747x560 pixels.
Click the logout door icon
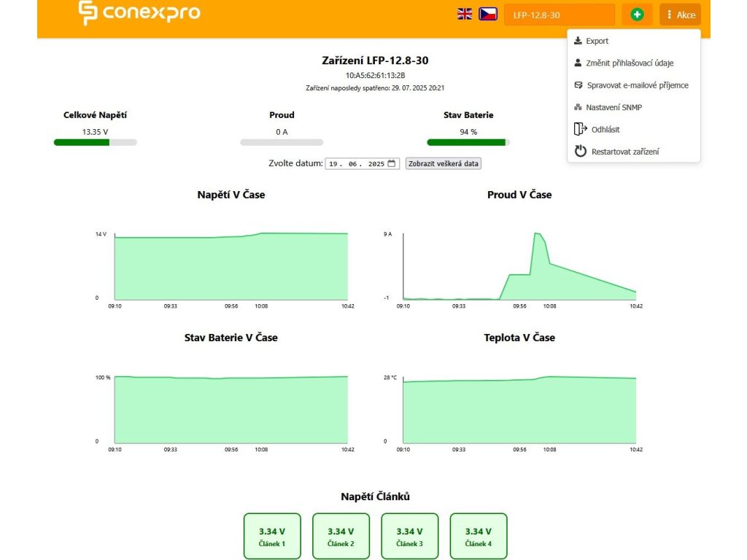[580, 129]
